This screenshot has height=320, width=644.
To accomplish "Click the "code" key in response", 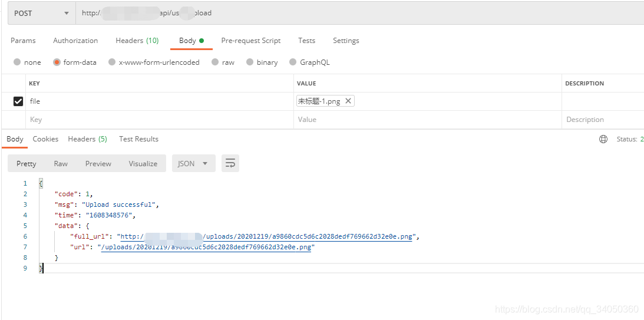I will [67, 194].
